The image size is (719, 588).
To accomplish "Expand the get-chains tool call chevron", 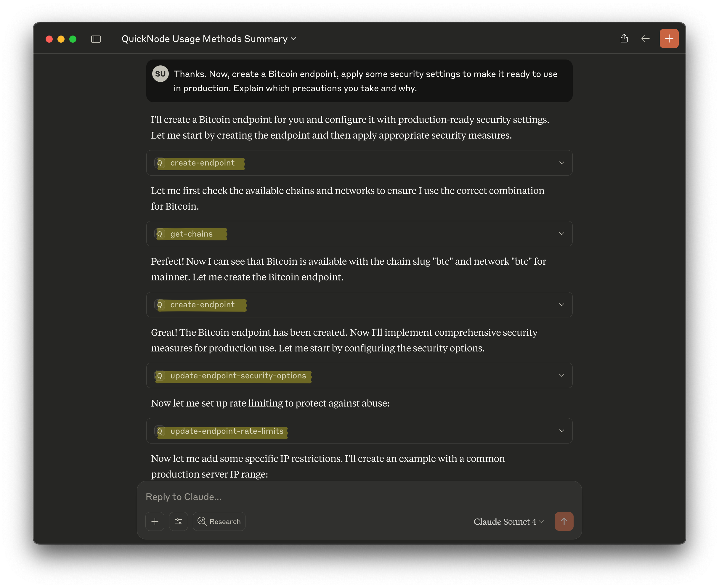I will pos(561,234).
